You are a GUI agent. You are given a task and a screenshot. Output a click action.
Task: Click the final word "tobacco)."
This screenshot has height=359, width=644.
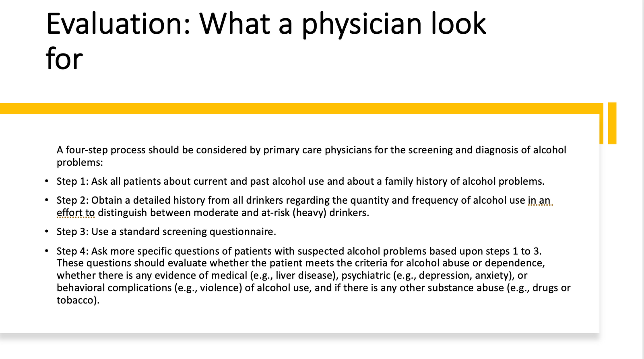78,300
